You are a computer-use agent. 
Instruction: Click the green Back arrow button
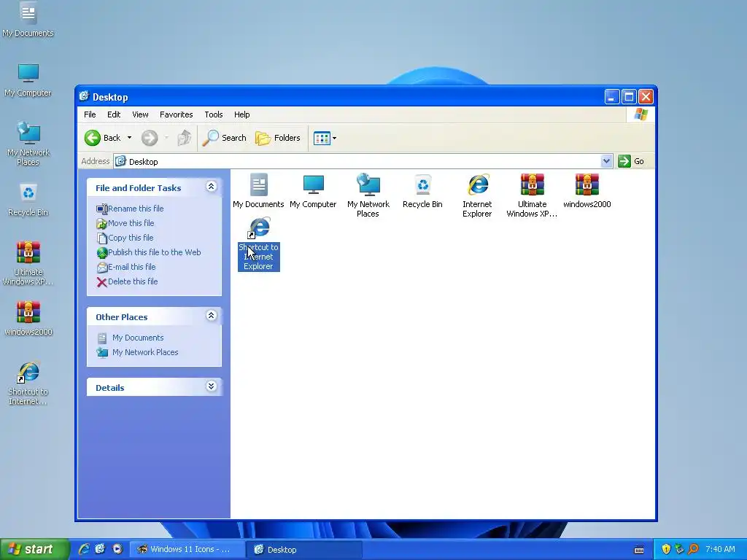(93, 138)
